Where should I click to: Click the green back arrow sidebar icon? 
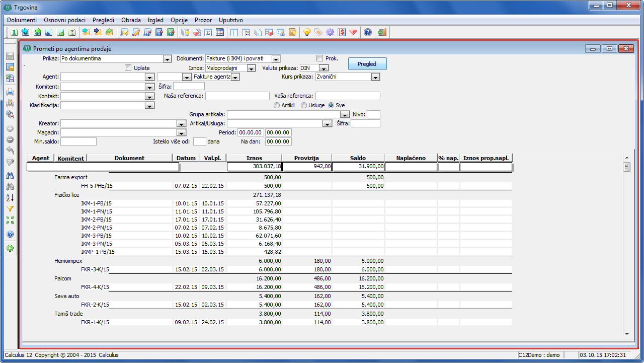(x=10, y=248)
